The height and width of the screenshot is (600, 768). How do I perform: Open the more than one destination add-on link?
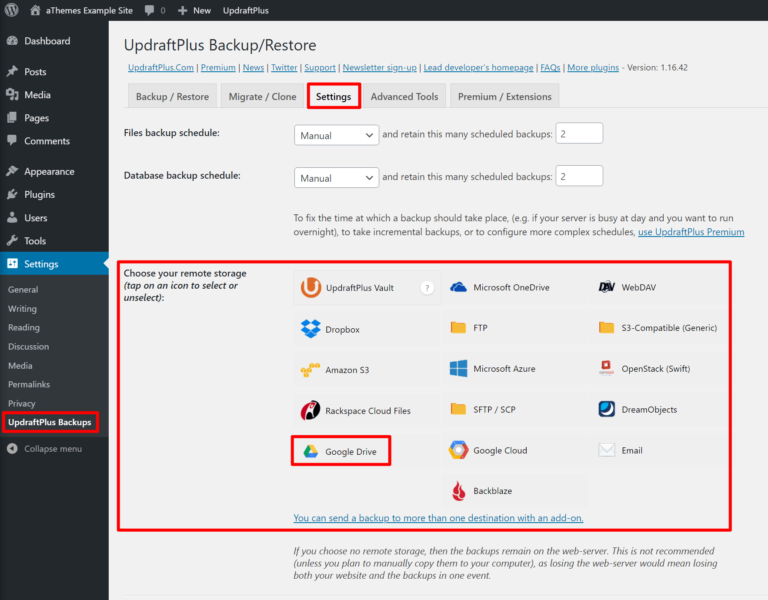pos(438,518)
